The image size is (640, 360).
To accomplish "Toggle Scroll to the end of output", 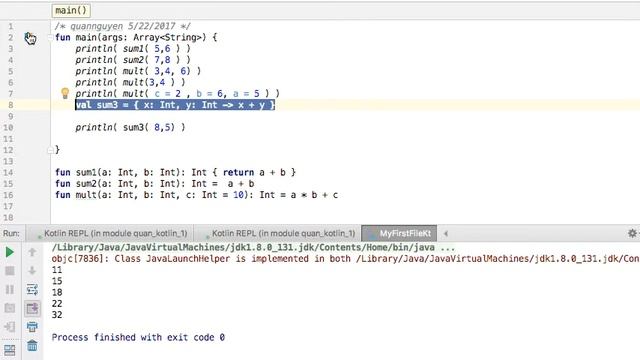I will (x=32, y=308).
